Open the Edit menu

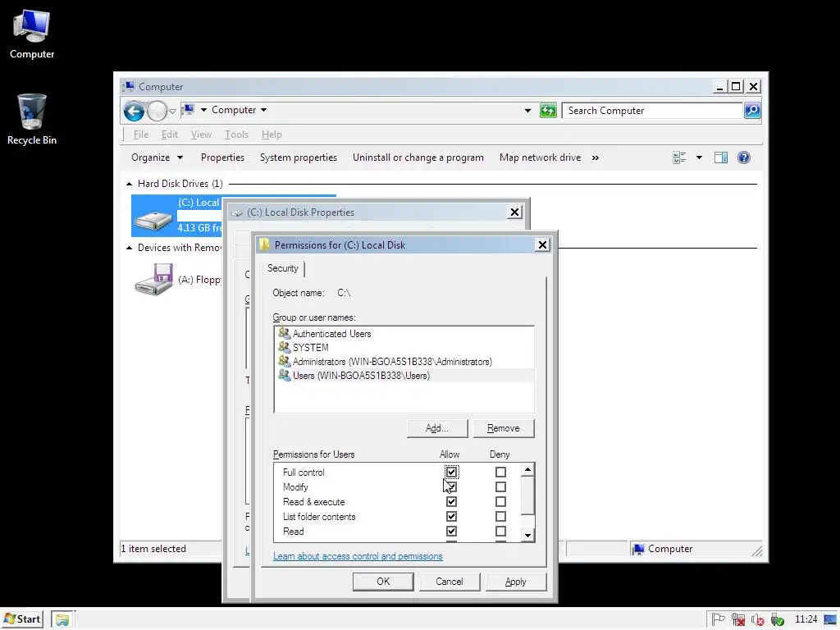pos(169,135)
